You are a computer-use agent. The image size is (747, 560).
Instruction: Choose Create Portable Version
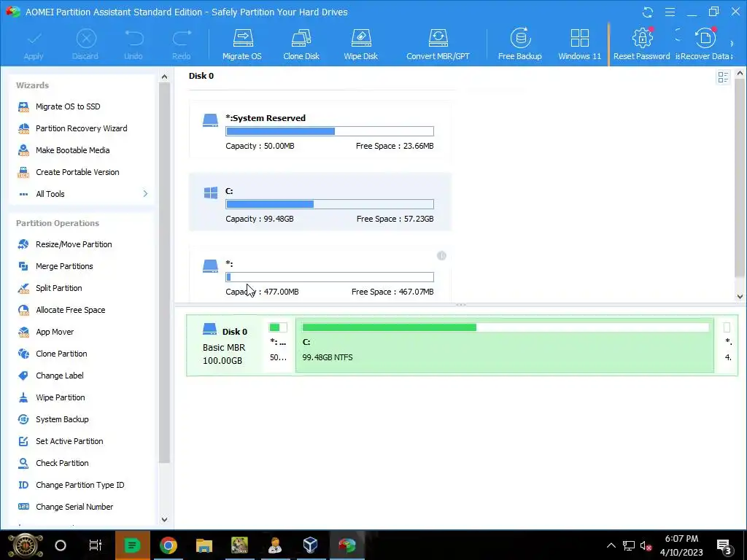(x=77, y=172)
